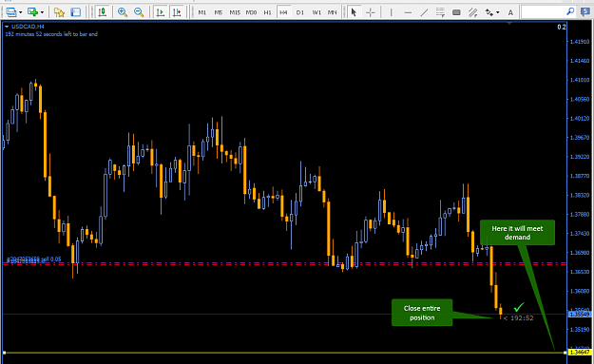Switch to M30 timeframe

tap(251, 12)
